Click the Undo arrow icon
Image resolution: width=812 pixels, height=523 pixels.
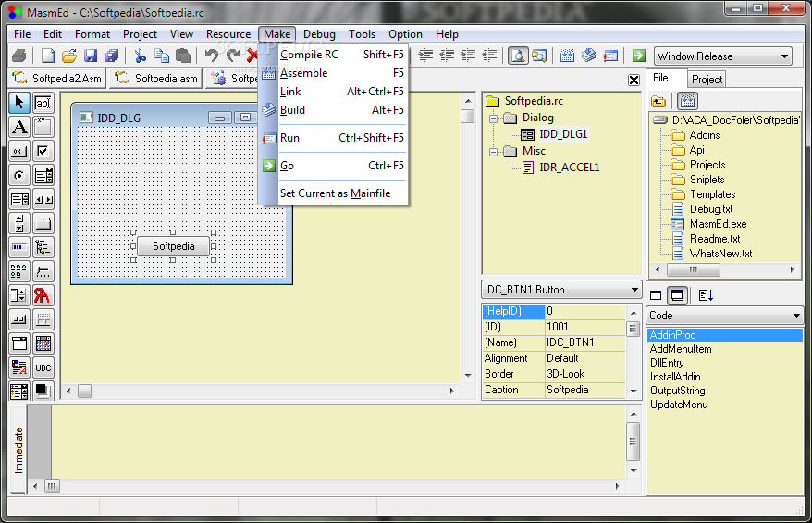(x=211, y=56)
